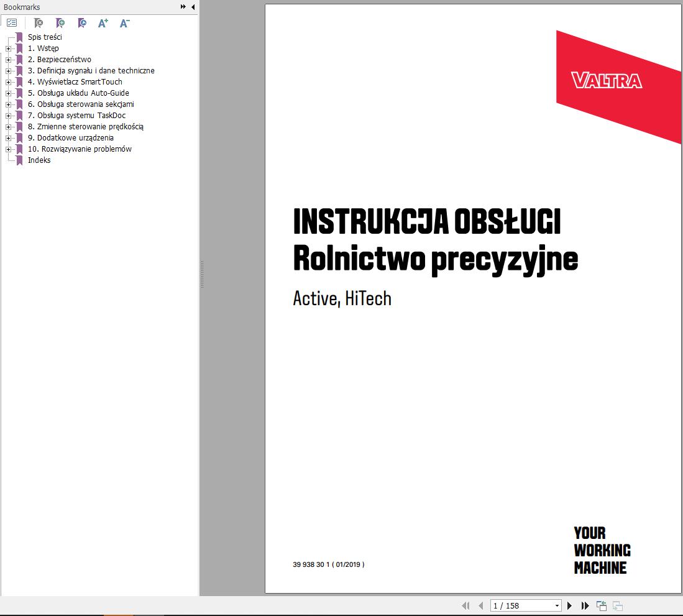Expand 7. Obsługa systemu TaskDoc
The image size is (683, 616).
click(x=8, y=116)
